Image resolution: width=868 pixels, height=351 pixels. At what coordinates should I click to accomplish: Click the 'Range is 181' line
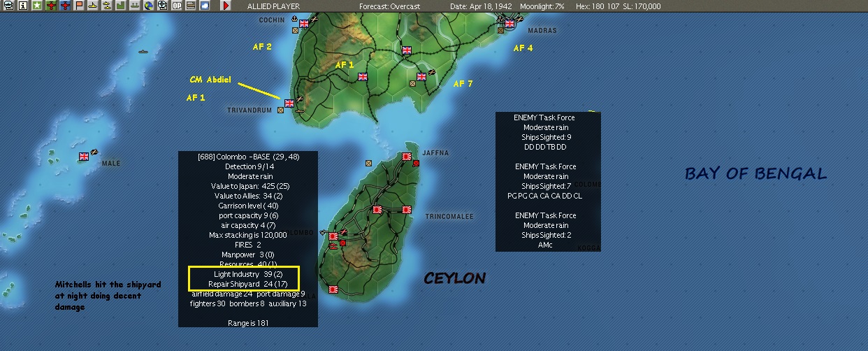click(248, 324)
